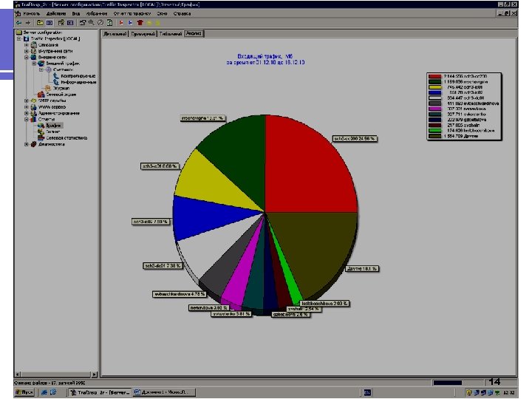Open the Консоль menu
The width and height of the screenshot is (532, 399).
(32, 13)
